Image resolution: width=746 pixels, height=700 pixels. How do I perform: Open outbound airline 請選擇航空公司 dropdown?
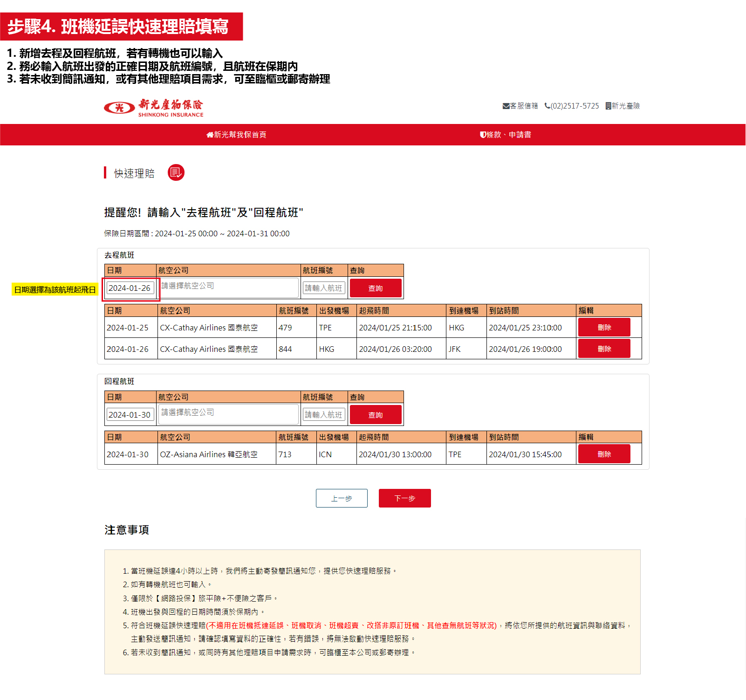(228, 288)
